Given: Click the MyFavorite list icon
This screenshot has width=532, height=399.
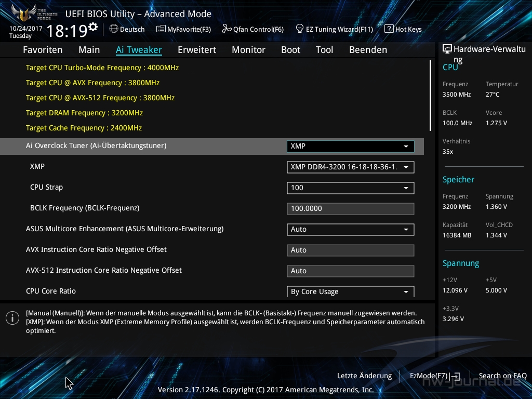Looking at the screenshot, I should point(161,29).
